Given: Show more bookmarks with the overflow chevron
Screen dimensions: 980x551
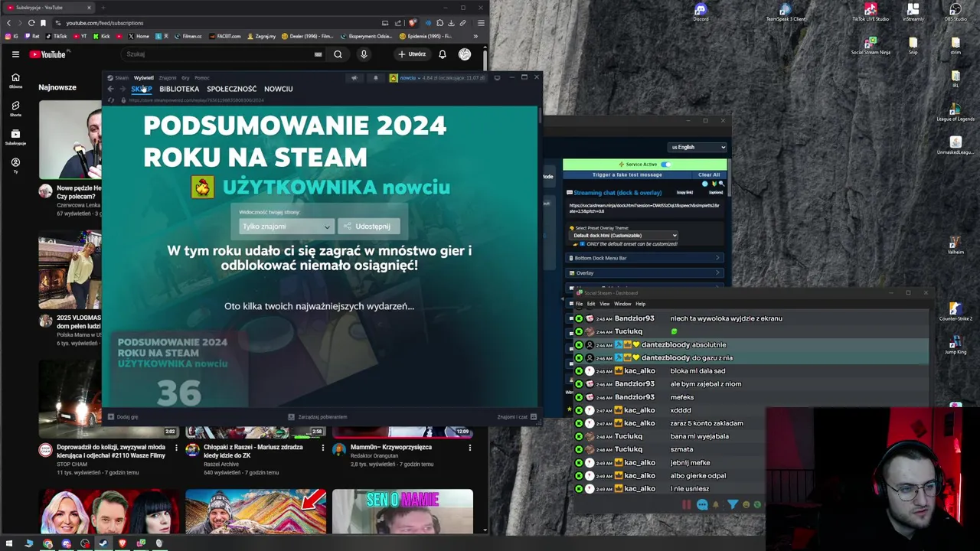Looking at the screenshot, I should point(475,36).
